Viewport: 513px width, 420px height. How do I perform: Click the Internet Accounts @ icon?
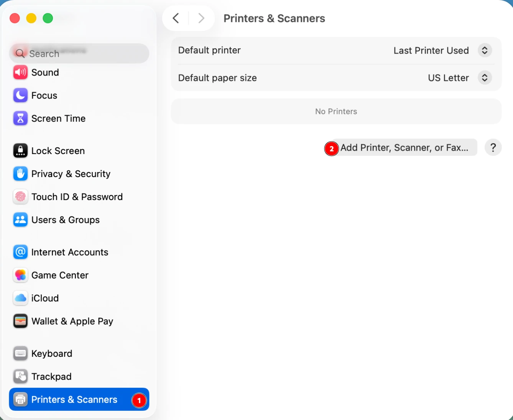click(x=20, y=252)
